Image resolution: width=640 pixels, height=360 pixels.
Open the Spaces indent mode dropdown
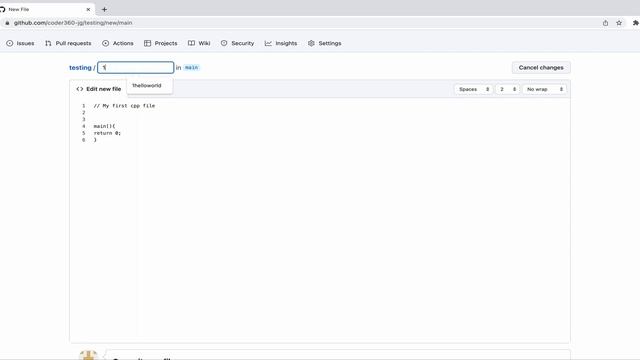[x=473, y=89]
